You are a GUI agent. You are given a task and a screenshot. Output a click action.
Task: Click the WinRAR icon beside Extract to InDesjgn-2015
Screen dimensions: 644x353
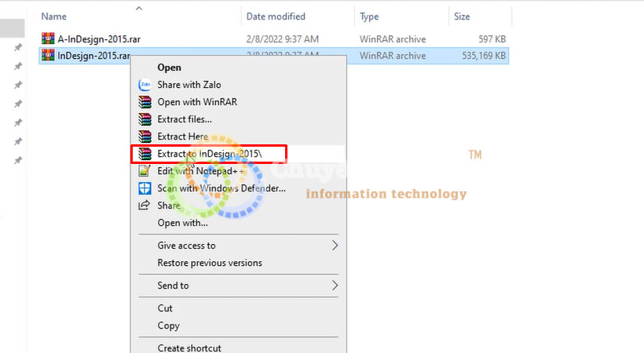pos(145,154)
